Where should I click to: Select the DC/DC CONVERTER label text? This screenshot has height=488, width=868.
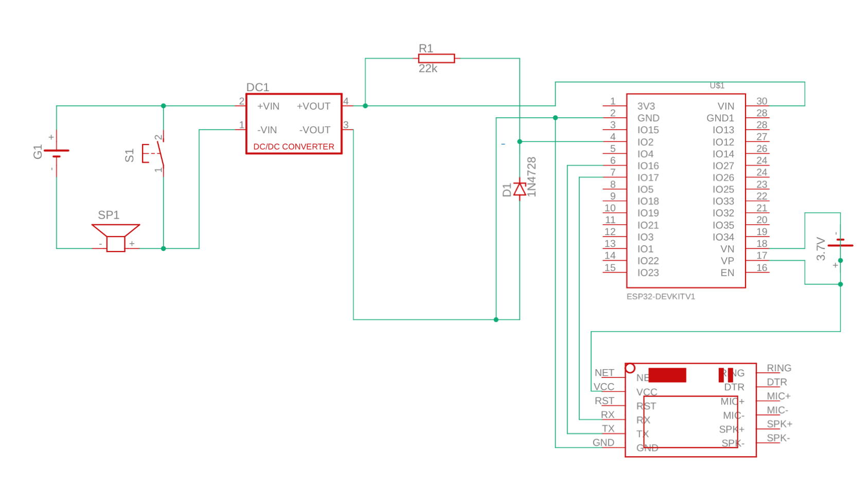click(x=293, y=147)
